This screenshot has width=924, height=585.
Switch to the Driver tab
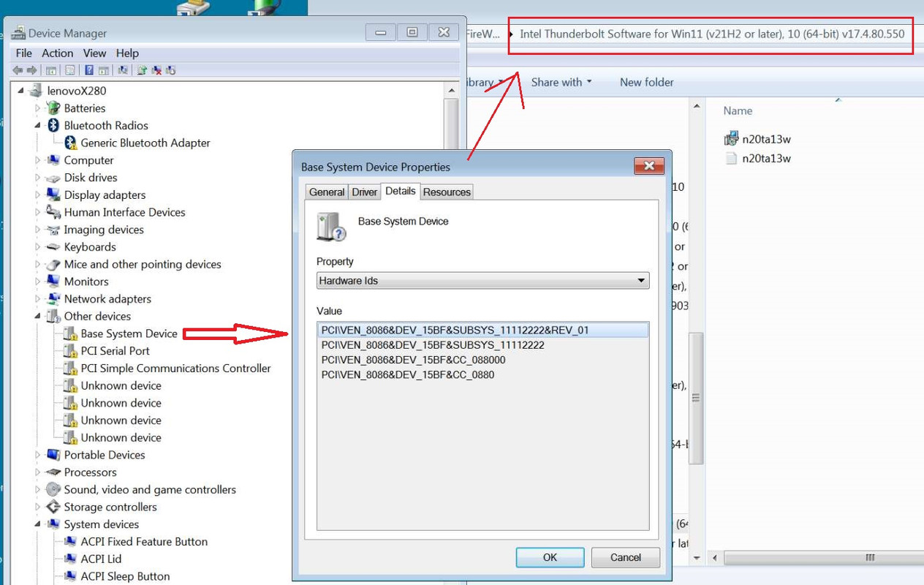(x=365, y=192)
